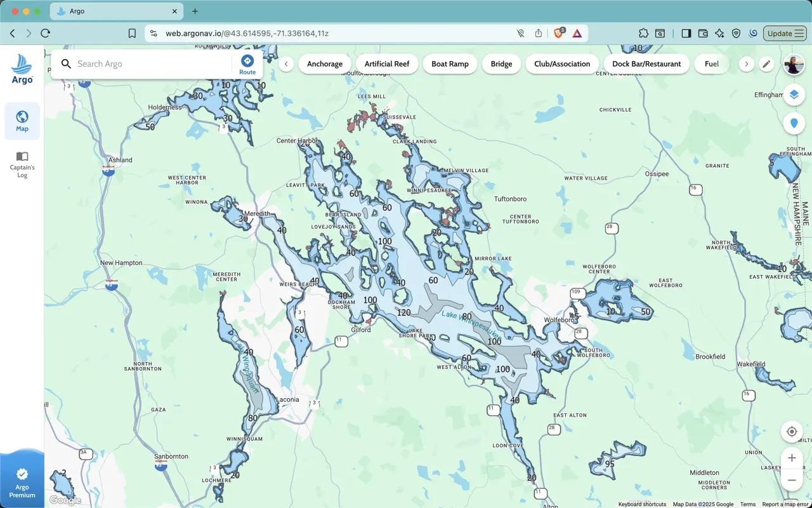
Task: Open Keyboard shortcuts link
Action: click(x=642, y=504)
